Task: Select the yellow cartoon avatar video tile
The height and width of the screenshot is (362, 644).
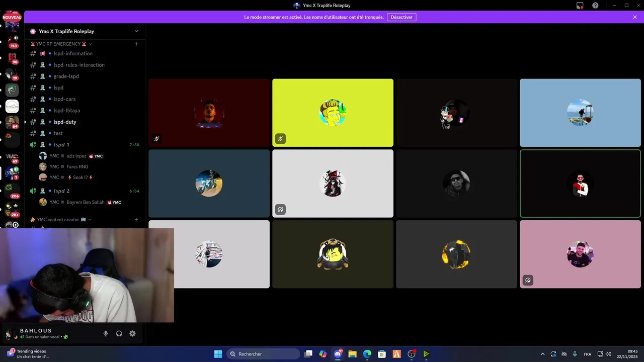Action: pos(333,113)
